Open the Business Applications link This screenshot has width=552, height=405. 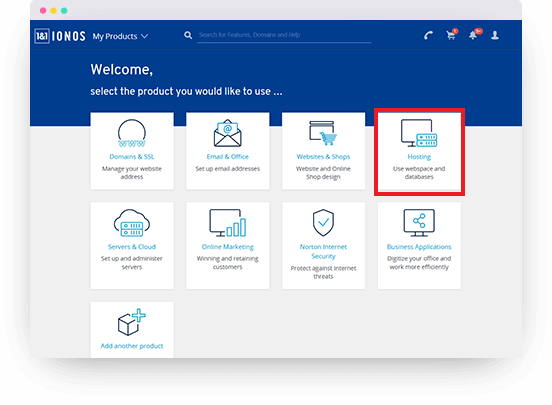tap(419, 247)
